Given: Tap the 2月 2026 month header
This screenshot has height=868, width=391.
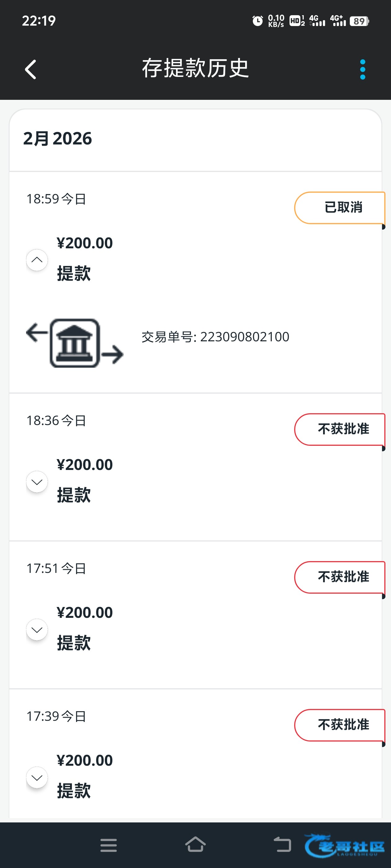Looking at the screenshot, I should coord(57,139).
